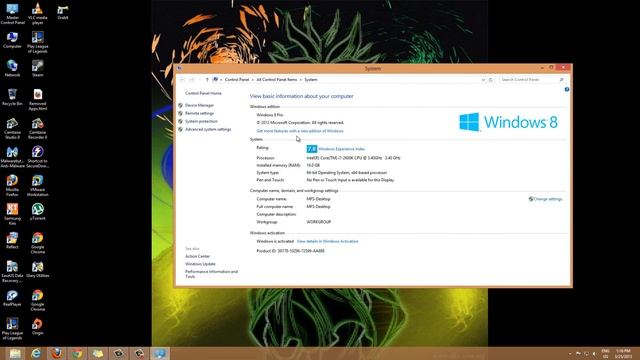Open Performance Information and Tools link
Image resolution: width=640 pixels, height=360 pixels.
click(211, 274)
